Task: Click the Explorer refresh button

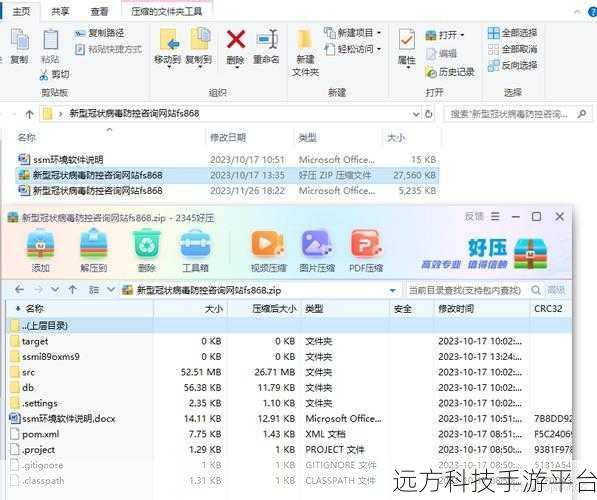Action: pyautogui.click(x=429, y=114)
